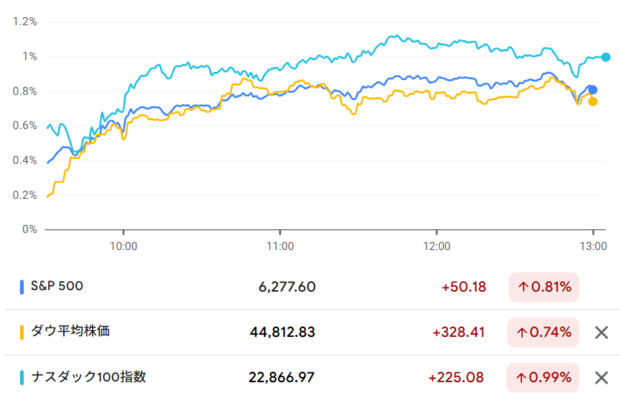Viewport: 620px width, 400px height.
Task: Click the ↑0.81% change badge
Action: 544,287
